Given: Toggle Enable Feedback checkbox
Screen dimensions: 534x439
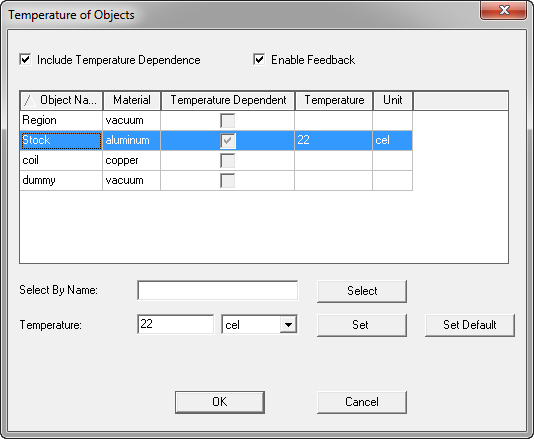Looking at the screenshot, I should click(259, 60).
